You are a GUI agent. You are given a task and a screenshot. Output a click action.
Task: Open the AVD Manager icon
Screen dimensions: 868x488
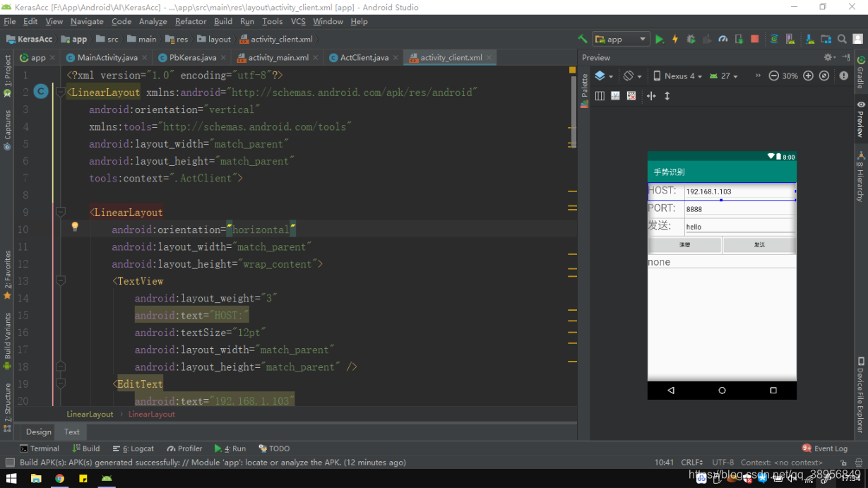coord(790,39)
